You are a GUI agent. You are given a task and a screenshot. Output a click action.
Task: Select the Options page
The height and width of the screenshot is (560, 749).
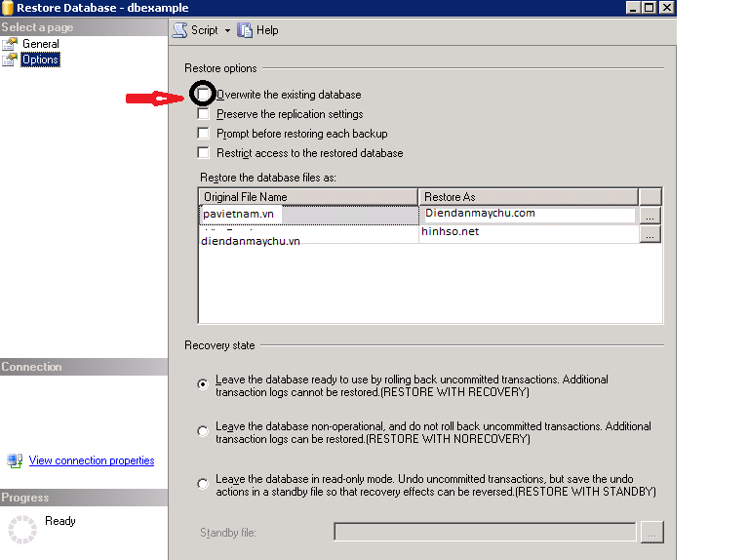[40, 60]
